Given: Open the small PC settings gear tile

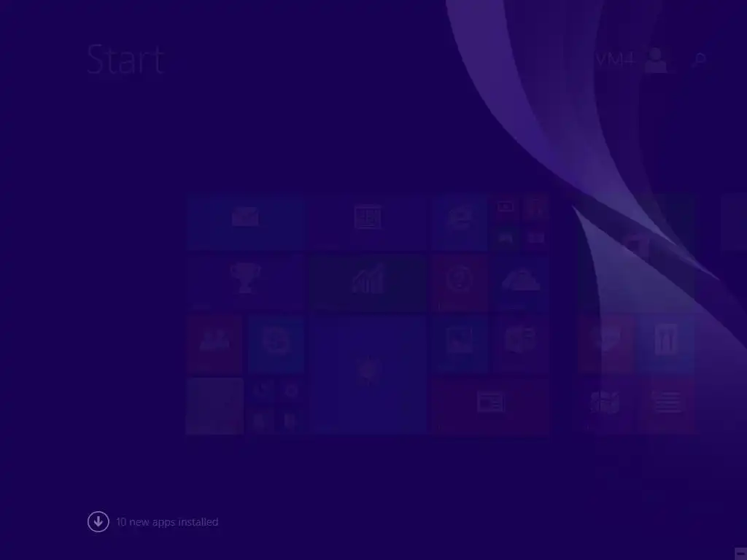Looking at the screenshot, I should pos(291,392).
